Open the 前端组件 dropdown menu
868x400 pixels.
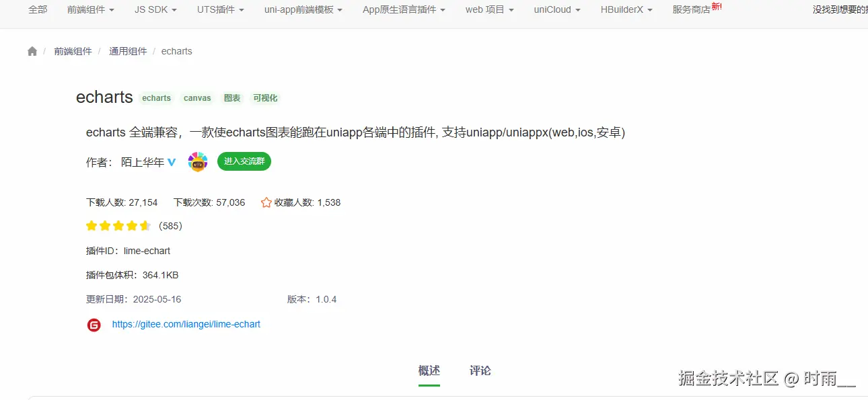[91, 9]
